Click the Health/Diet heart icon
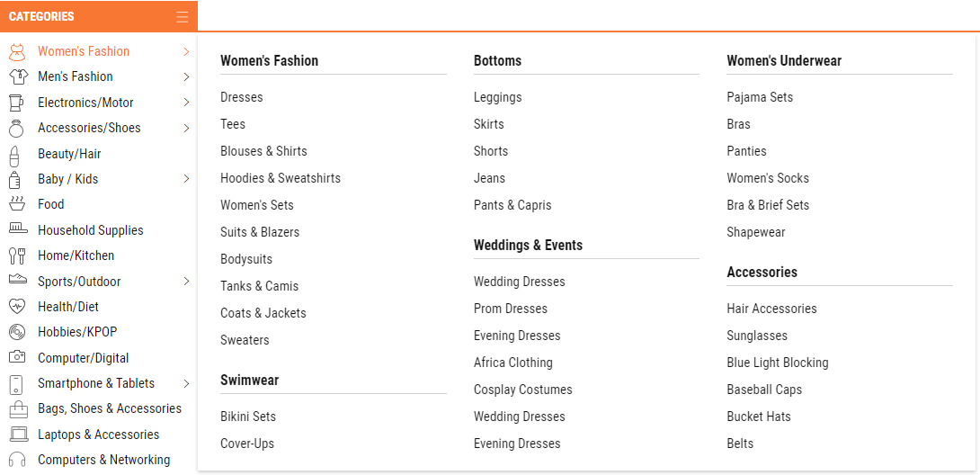 tap(18, 307)
